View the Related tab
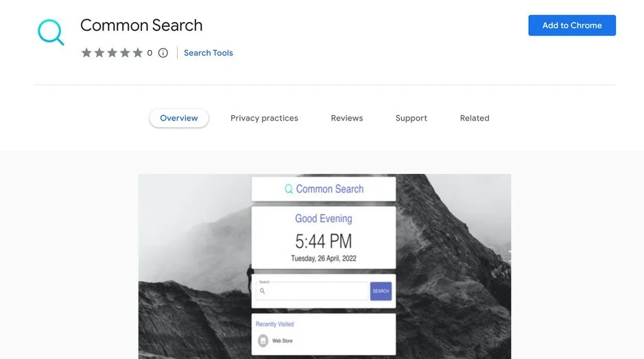Image resolution: width=644 pixels, height=359 pixels. click(475, 118)
